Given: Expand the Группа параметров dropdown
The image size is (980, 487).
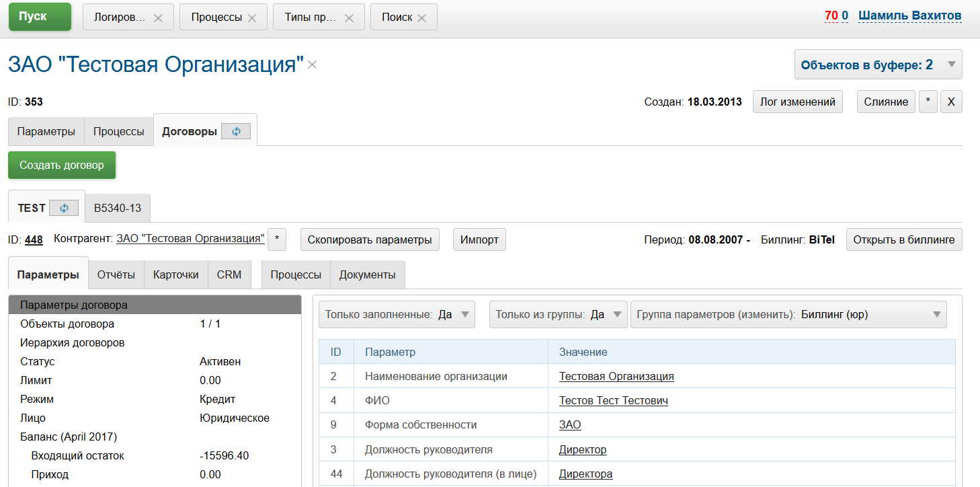Looking at the screenshot, I should pos(937,315).
